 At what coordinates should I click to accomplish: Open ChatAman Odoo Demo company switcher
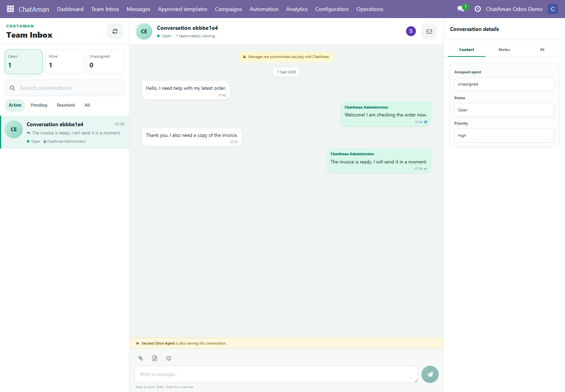pos(514,9)
